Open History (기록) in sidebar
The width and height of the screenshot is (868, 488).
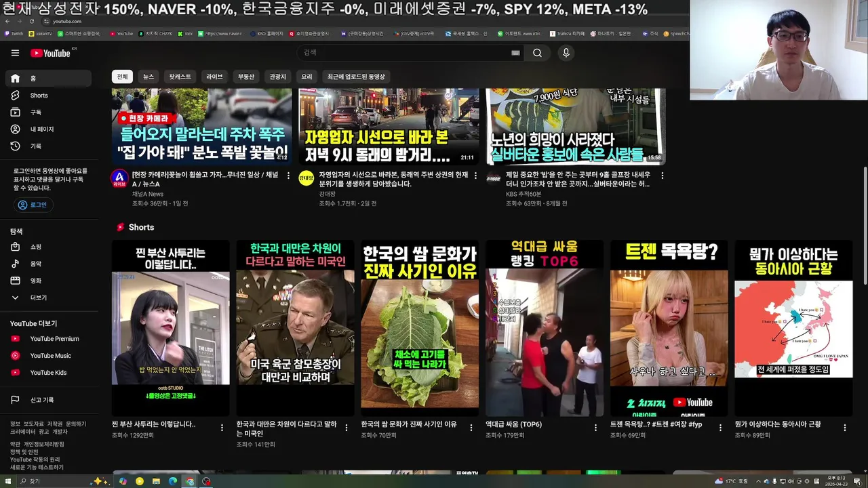click(49, 146)
